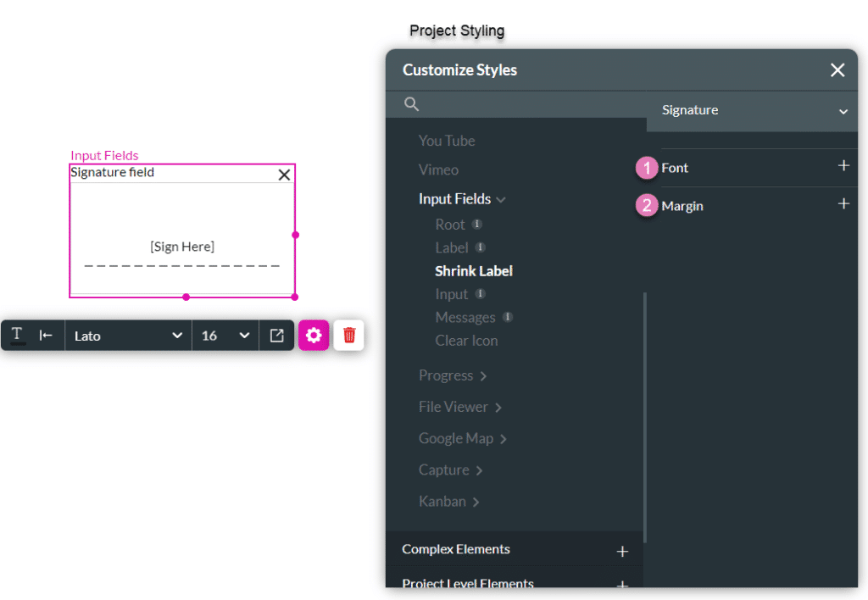
Task: Expand the Font section with the plus
Action: (844, 167)
